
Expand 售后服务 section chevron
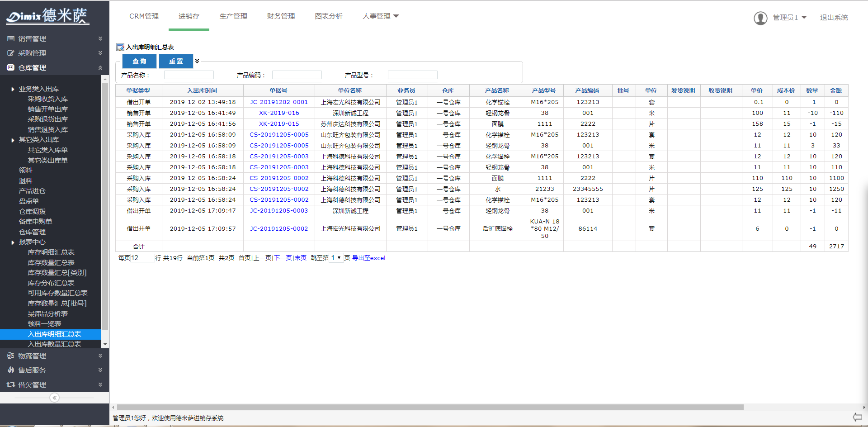pyautogui.click(x=100, y=370)
